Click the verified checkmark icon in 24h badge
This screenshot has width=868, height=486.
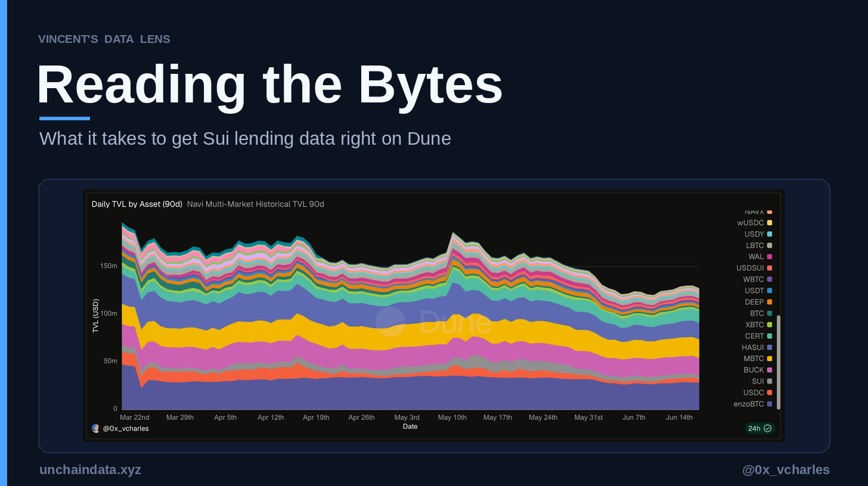[768, 428]
